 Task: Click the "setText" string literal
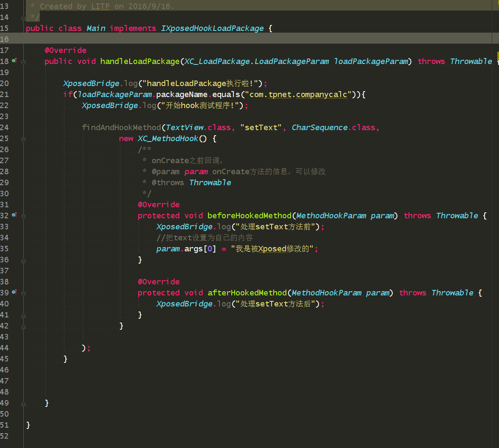pyautogui.click(x=261, y=127)
